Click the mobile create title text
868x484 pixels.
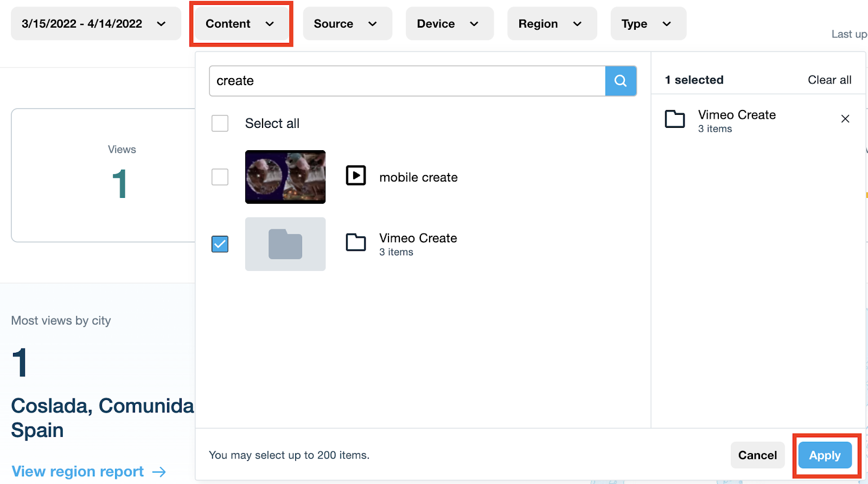[x=418, y=177]
